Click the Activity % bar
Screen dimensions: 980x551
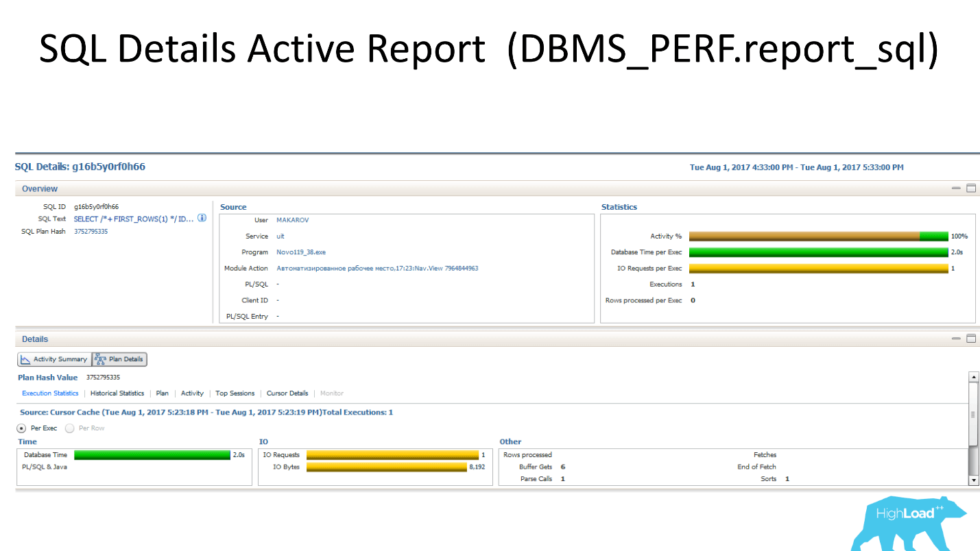[817, 236]
